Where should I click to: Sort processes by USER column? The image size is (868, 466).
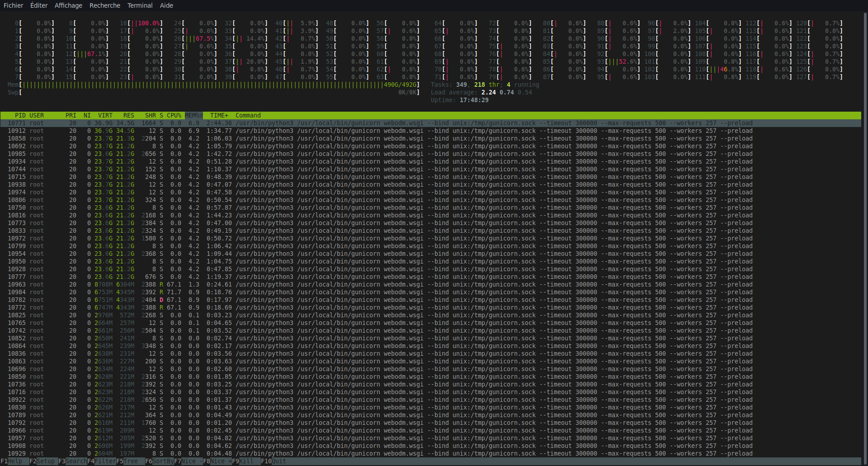coord(37,115)
